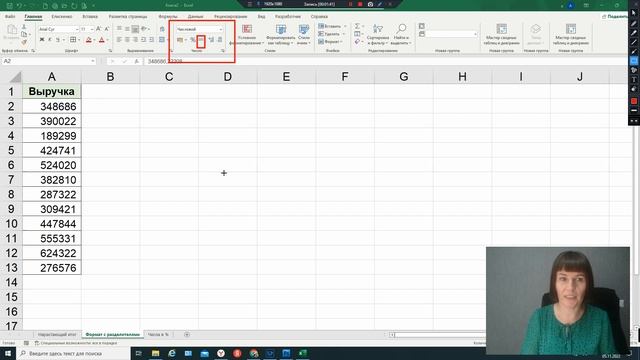Click the accounting currency format icon
Viewport: 640px width, 360px height.
coord(180,40)
